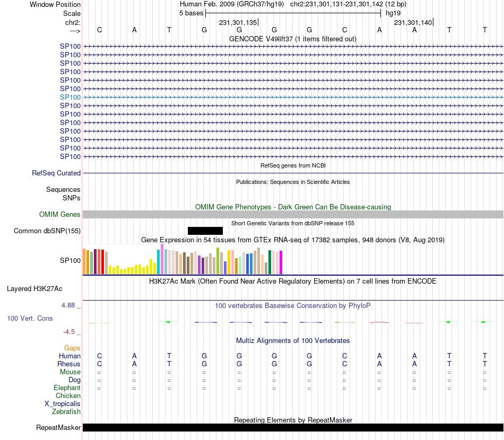This screenshot has height=440, width=504.
Task: Click the hg19 assembly label near scale
Action: pos(393,13)
